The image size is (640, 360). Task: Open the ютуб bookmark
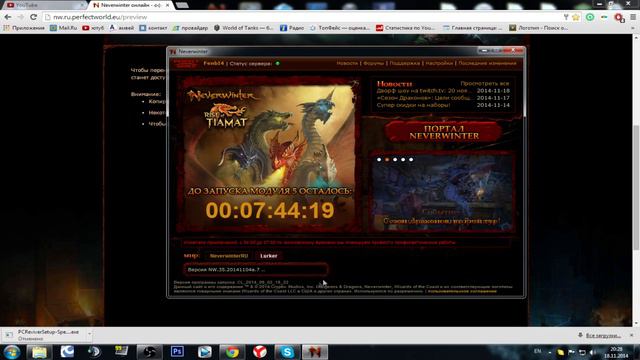[93, 28]
